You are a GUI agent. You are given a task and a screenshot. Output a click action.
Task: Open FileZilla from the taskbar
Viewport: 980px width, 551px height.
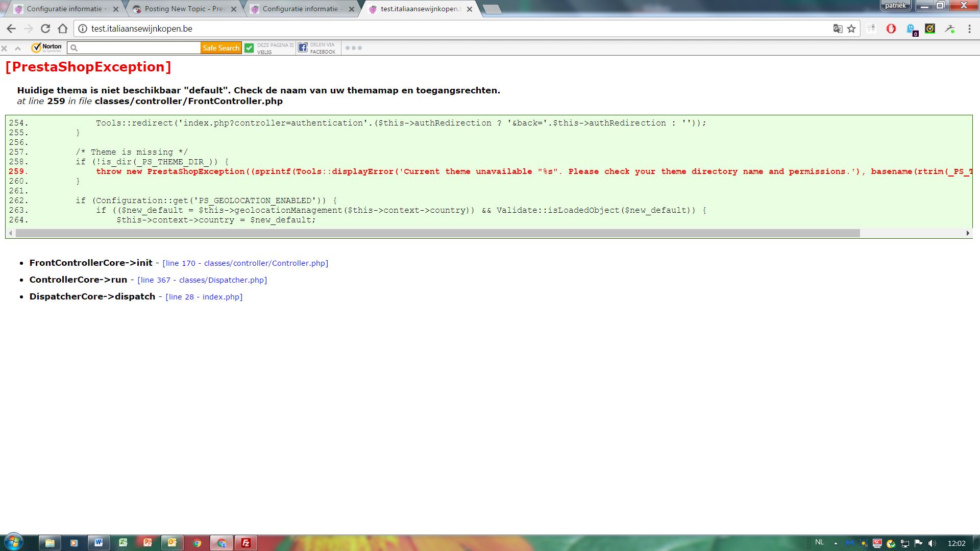246,543
